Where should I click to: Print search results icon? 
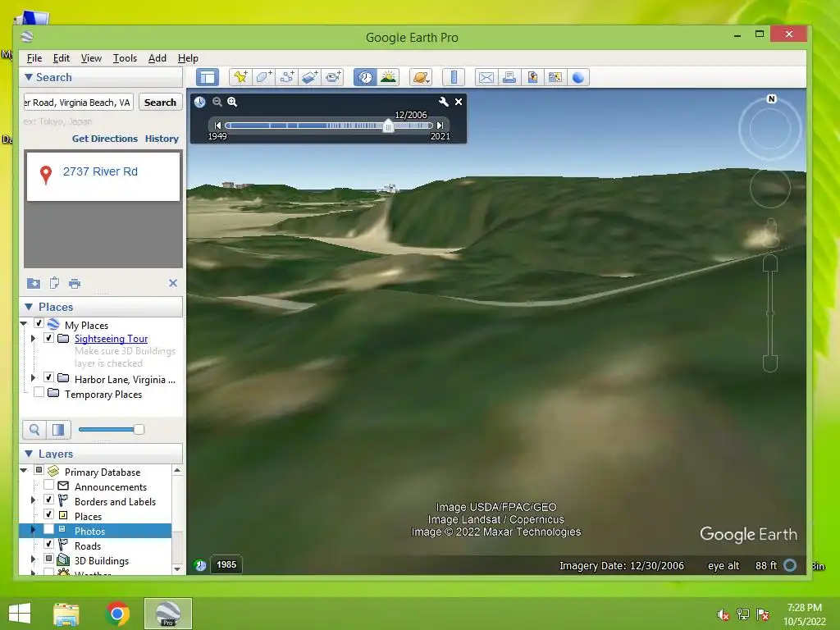(x=75, y=283)
